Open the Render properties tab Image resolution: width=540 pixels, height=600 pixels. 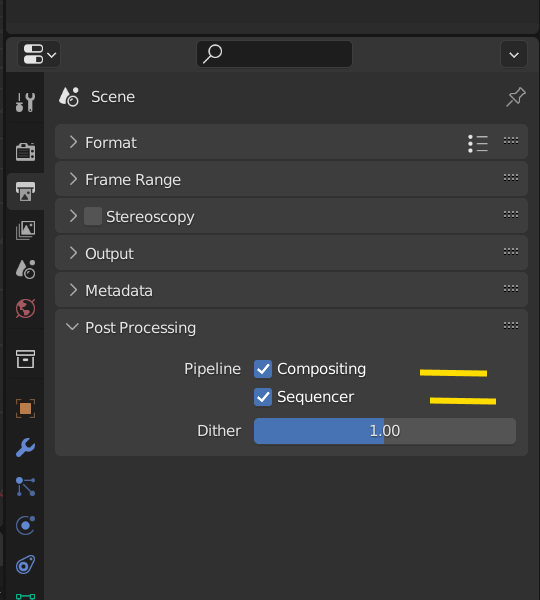tap(25, 152)
